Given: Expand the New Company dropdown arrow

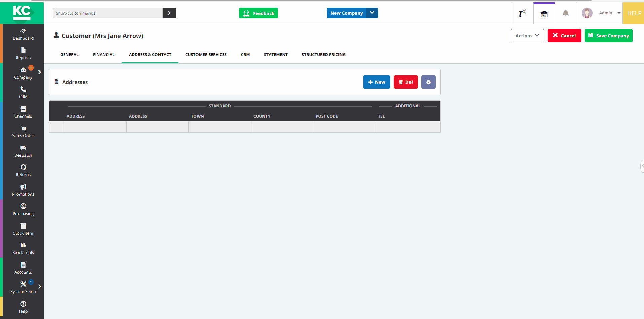Looking at the screenshot, I should tap(372, 13).
